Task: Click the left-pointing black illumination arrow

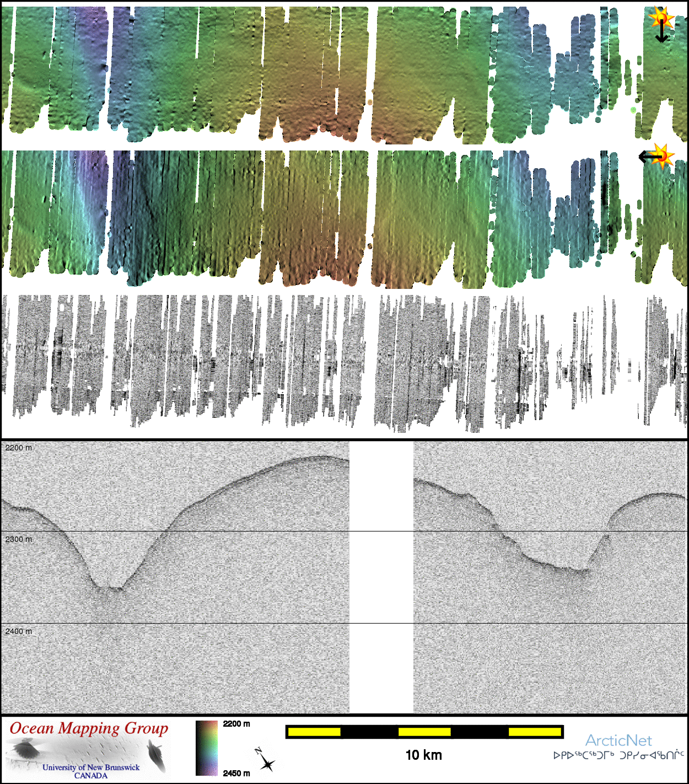Action: click(648, 157)
